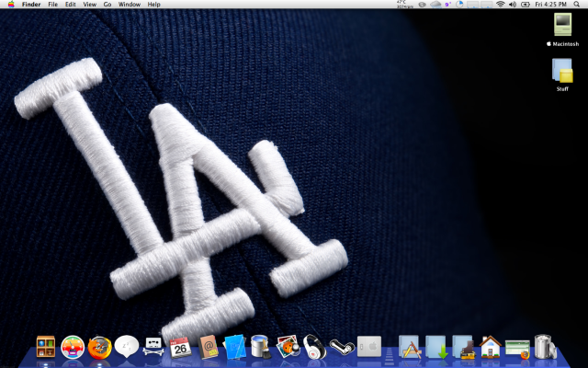Open the folder with piano icon in Dock
Screen dimensions: 588x368
464,347
